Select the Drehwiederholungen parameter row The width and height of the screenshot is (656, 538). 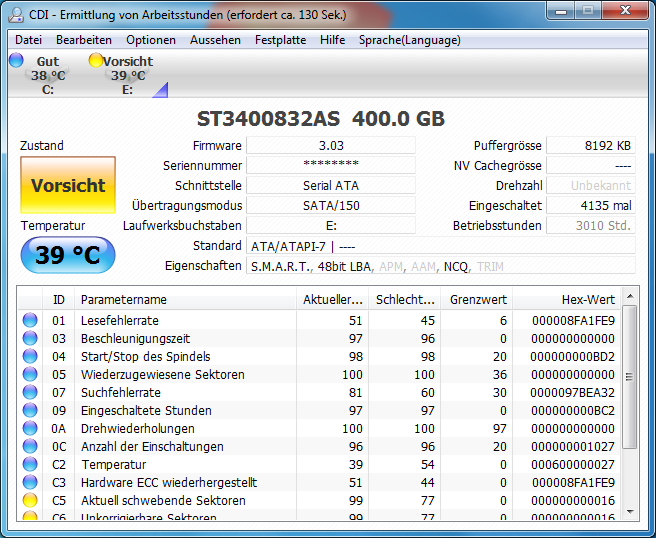pos(320,428)
